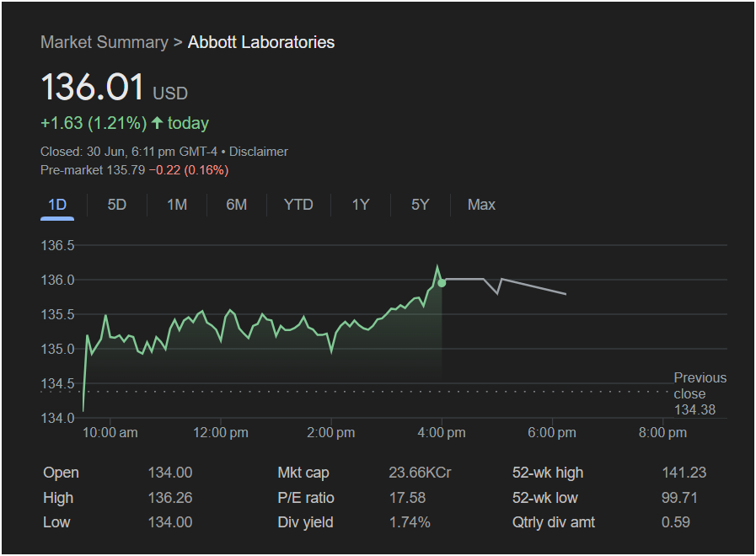Click the Closed: 30 Jun timestamp

coord(129,152)
